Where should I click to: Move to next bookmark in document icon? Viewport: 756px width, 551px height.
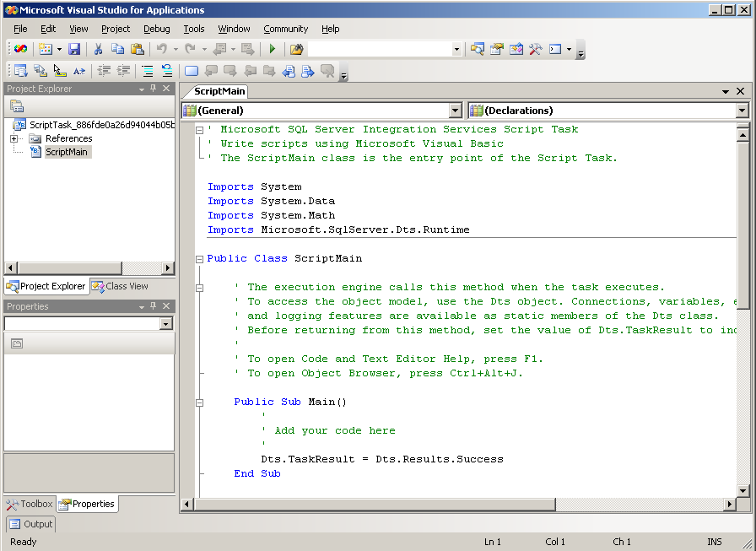pyautogui.click(x=308, y=72)
